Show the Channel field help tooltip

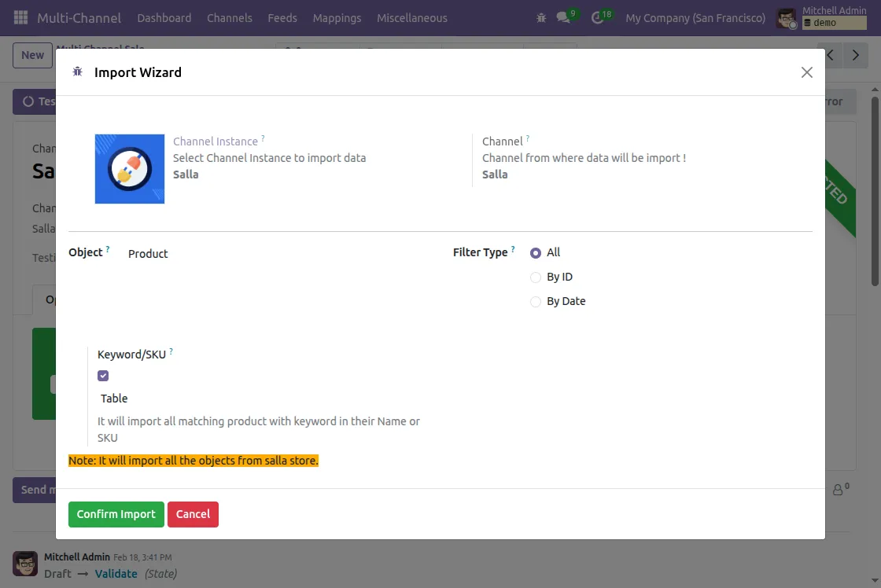[x=528, y=138]
